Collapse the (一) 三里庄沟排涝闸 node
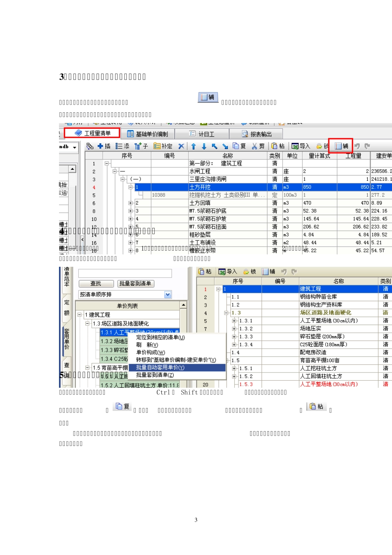Viewport: 392px width, 555px height. (x=123, y=179)
